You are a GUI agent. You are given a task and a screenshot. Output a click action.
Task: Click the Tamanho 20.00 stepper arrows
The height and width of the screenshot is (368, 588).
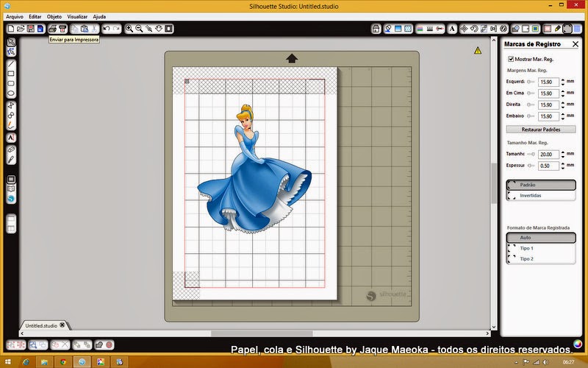point(562,154)
